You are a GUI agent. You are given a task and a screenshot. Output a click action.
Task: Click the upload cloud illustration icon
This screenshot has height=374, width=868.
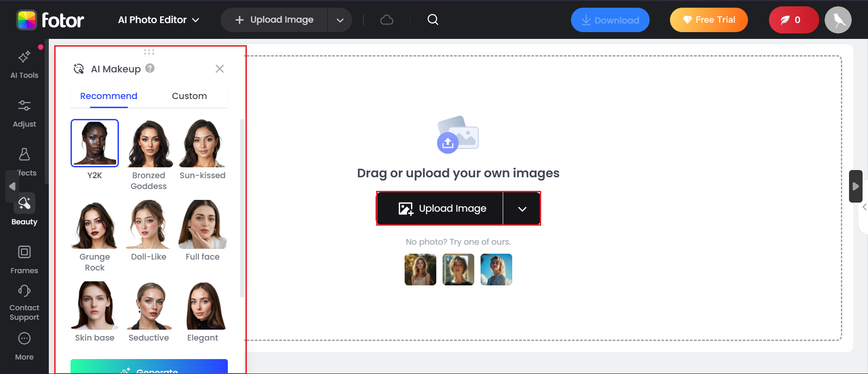click(458, 134)
